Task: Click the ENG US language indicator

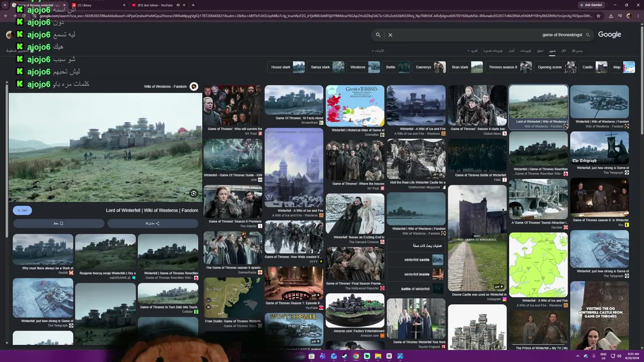Action: click(603, 356)
